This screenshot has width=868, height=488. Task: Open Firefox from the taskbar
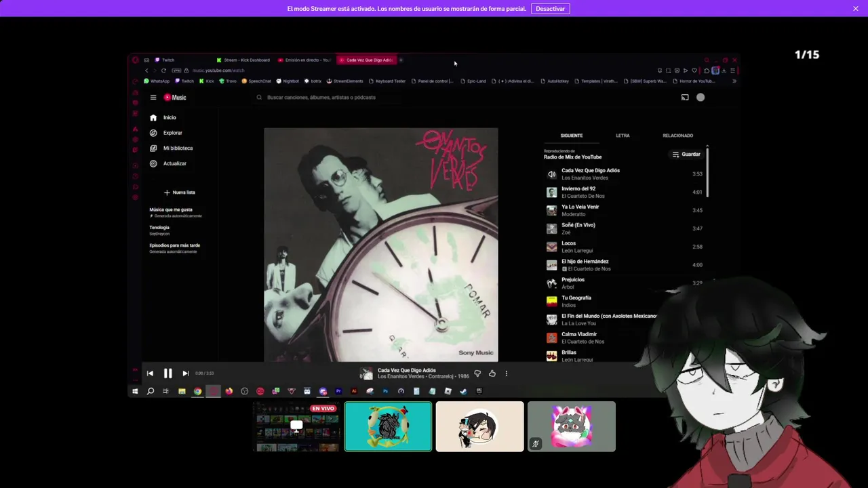229,391
